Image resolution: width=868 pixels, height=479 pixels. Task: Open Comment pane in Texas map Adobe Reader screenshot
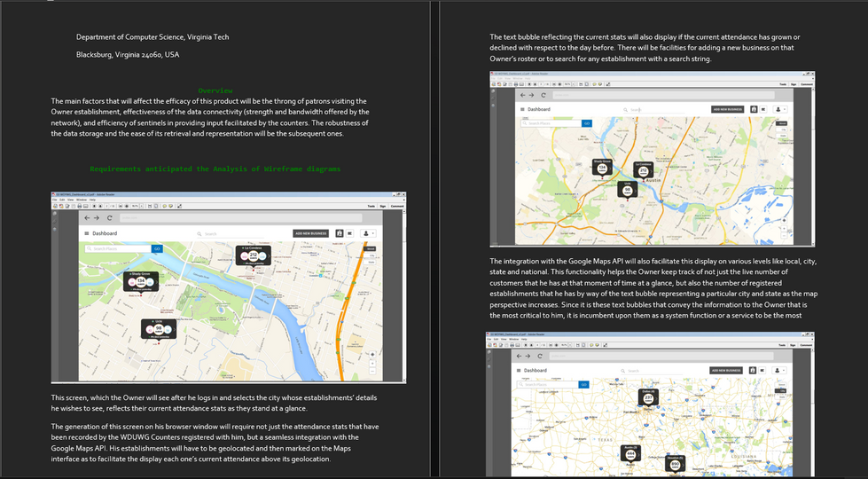[x=806, y=345]
